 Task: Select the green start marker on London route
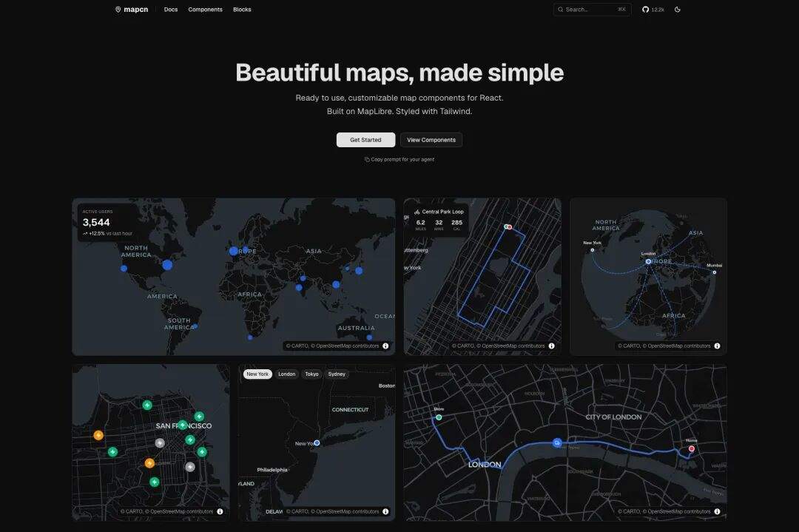coord(439,417)
